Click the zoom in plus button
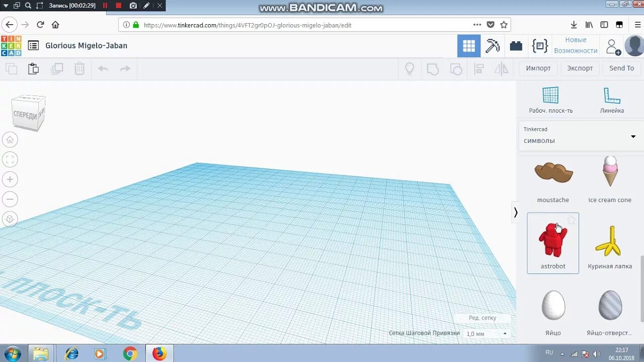This screenshot has width=644, height=362. [10, 179]
